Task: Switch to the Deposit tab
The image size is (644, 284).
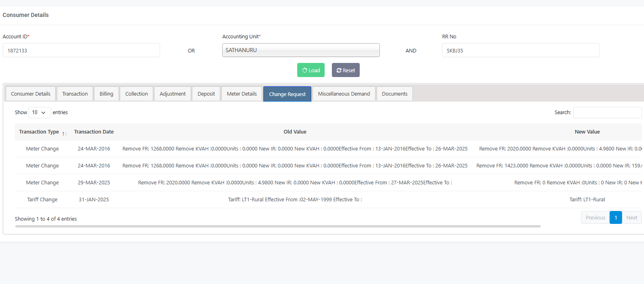Action: (206, 94)
